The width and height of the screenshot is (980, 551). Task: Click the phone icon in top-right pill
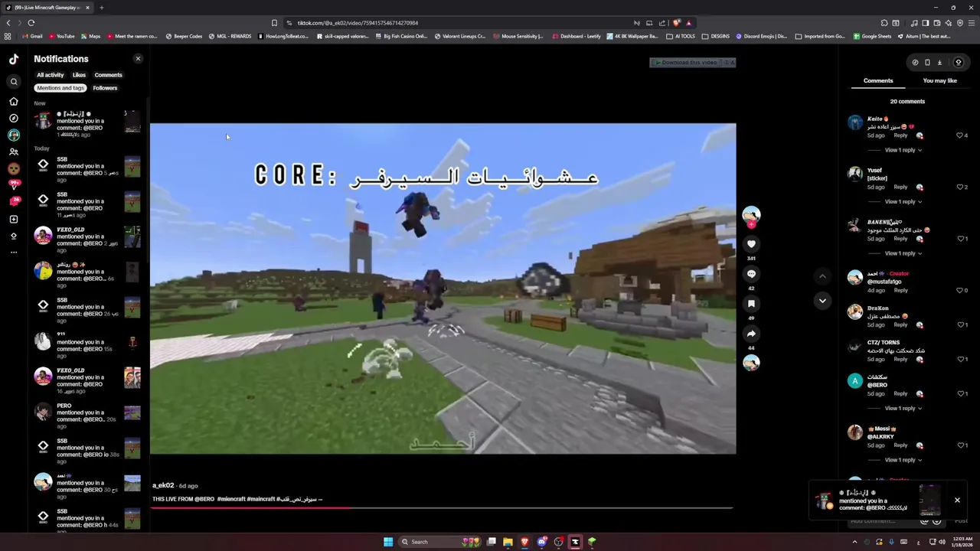tap(927, 63)
